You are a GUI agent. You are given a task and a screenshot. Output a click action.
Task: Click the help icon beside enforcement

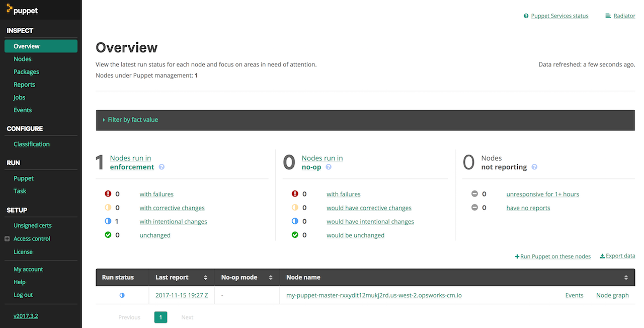162,167
